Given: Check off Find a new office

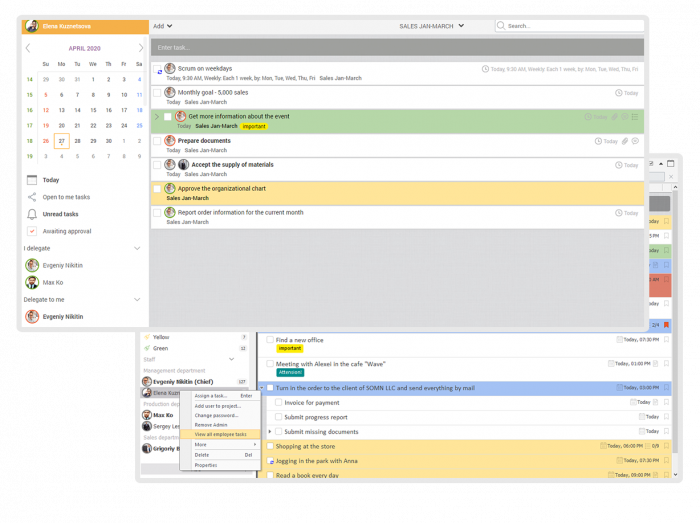Looking at the screenshot, I should click(270, 340).
